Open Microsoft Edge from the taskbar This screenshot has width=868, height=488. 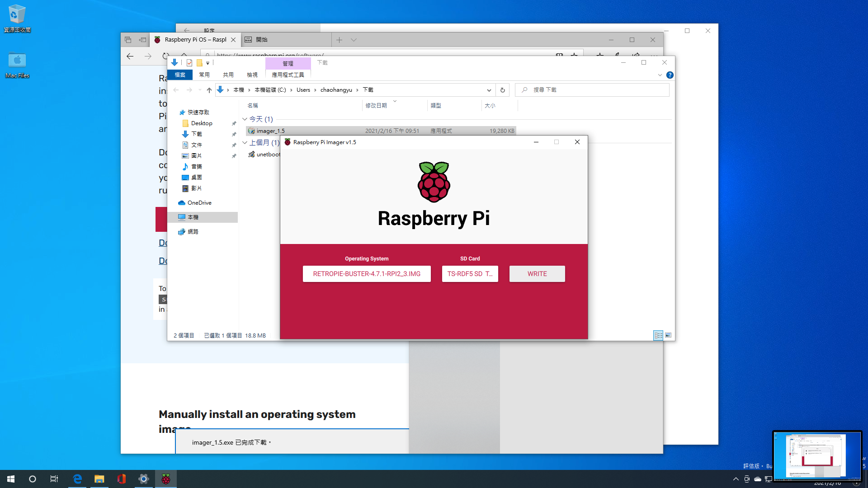pos(77,479)
